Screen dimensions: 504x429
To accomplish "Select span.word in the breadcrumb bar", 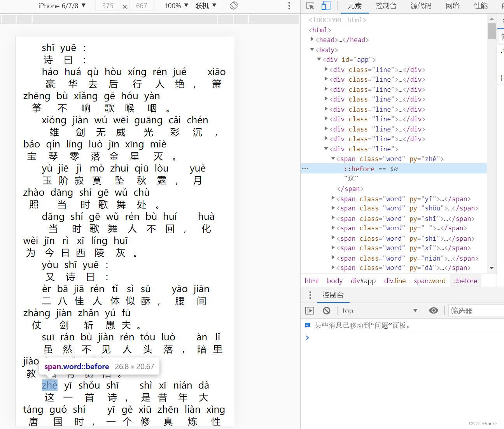I will (430, 280).
